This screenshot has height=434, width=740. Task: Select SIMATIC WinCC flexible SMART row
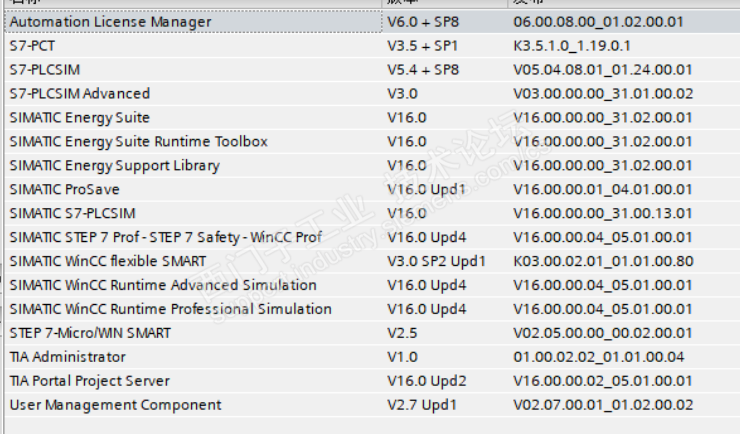(x=107, y=261)
